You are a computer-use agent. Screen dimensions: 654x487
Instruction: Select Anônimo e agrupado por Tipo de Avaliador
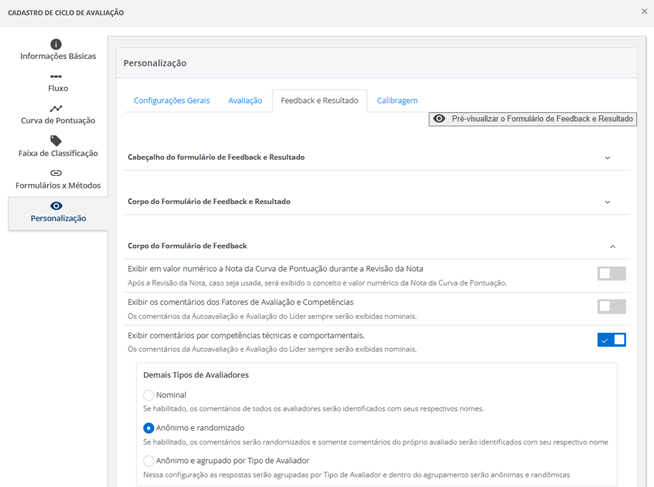(149, 460)
